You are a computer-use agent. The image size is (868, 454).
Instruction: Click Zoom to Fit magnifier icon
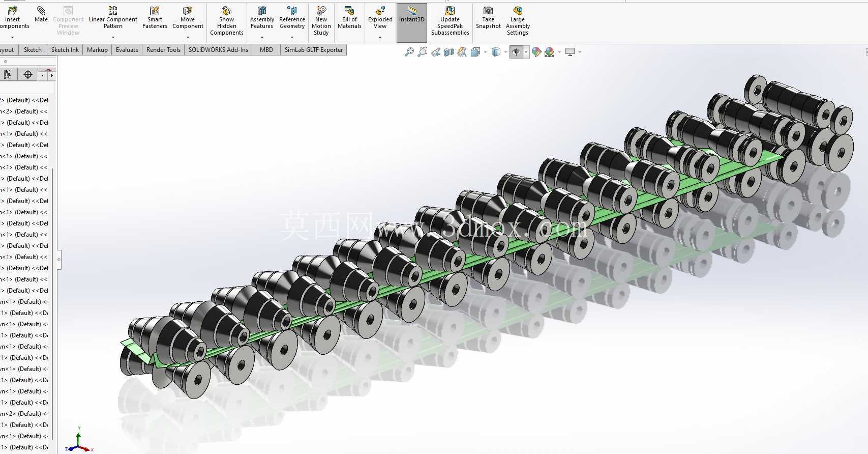pos(409,52)
